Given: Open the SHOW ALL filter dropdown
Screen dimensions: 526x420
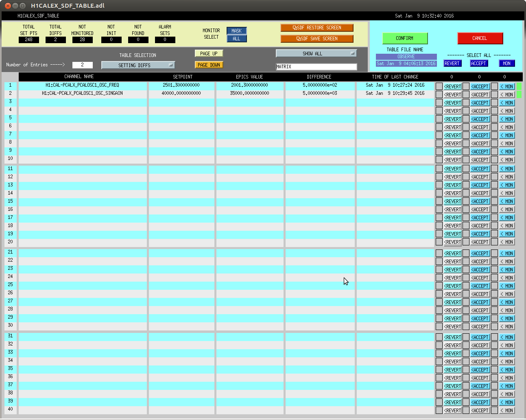Looking at the screenshot, I should [x=316, y=53].
